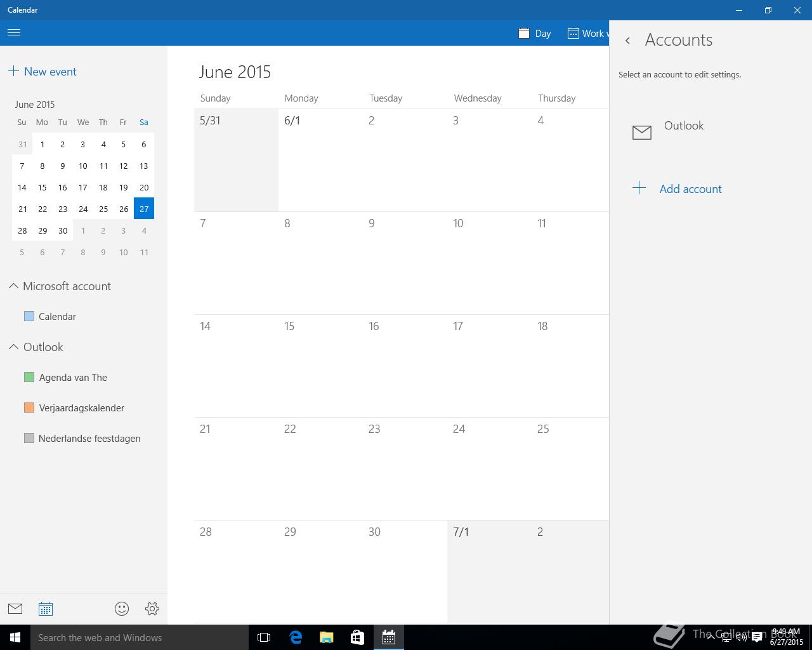Select June 24 cell in month grid
Image resolution: width=812 pixels, height=650 pixels.
pos(489,468)
